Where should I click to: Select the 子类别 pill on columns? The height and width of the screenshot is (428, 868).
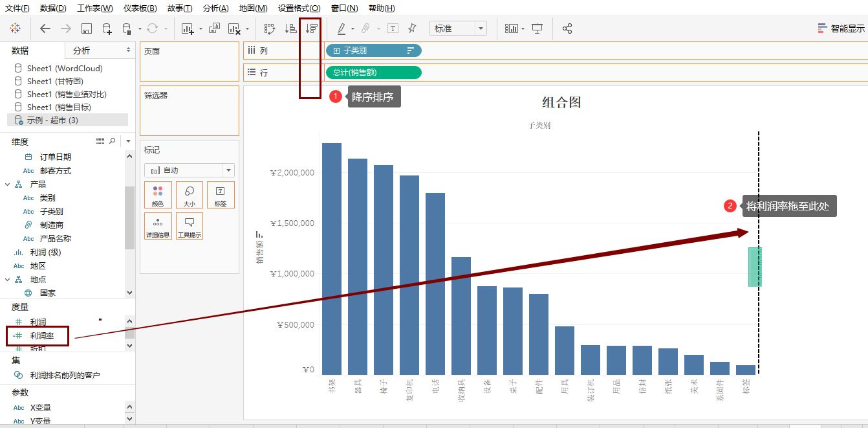coord(374,51)
